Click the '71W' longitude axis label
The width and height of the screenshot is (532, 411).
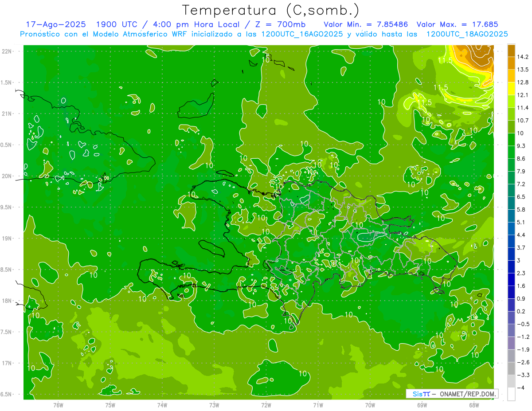pyautogui.click(x=318, y=405)
